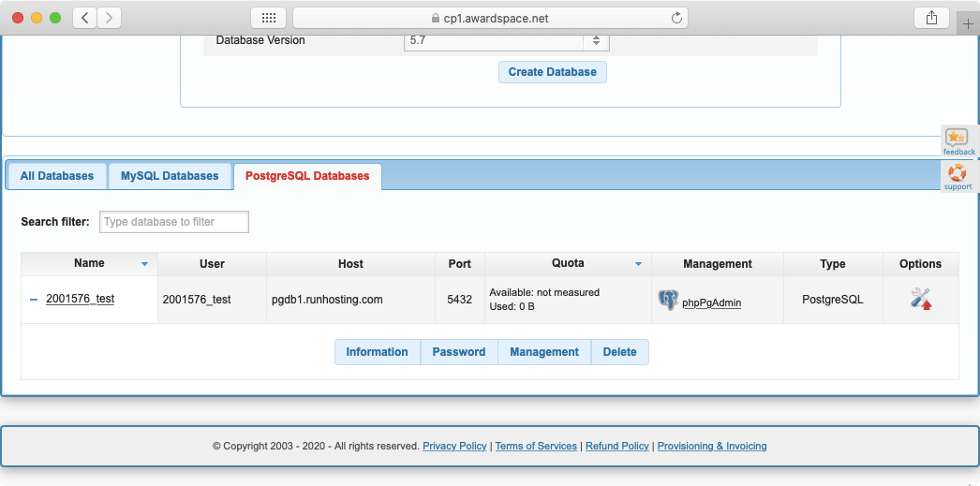Switch to All Databases tab
The width and height of the screenshot is (980, 486).
(57, 176)
